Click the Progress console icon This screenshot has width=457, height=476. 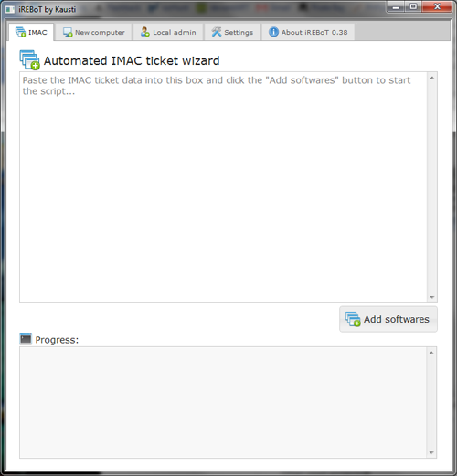tap(26, 339)
